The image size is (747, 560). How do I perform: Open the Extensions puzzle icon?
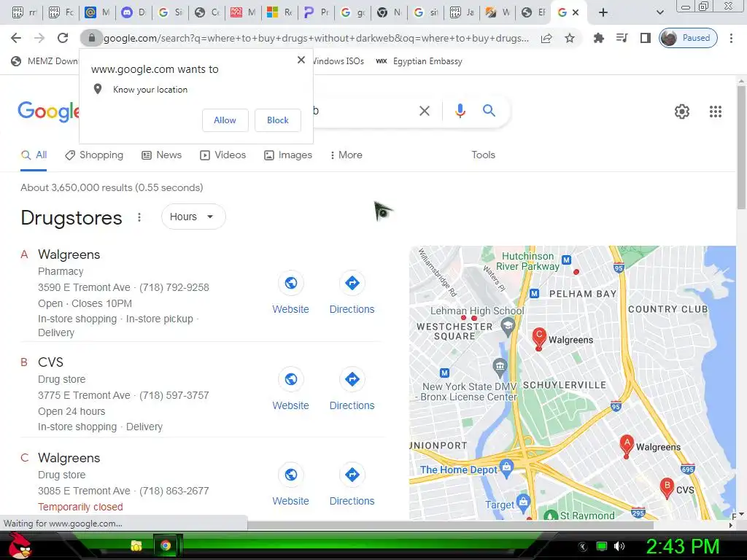[598, 38]
